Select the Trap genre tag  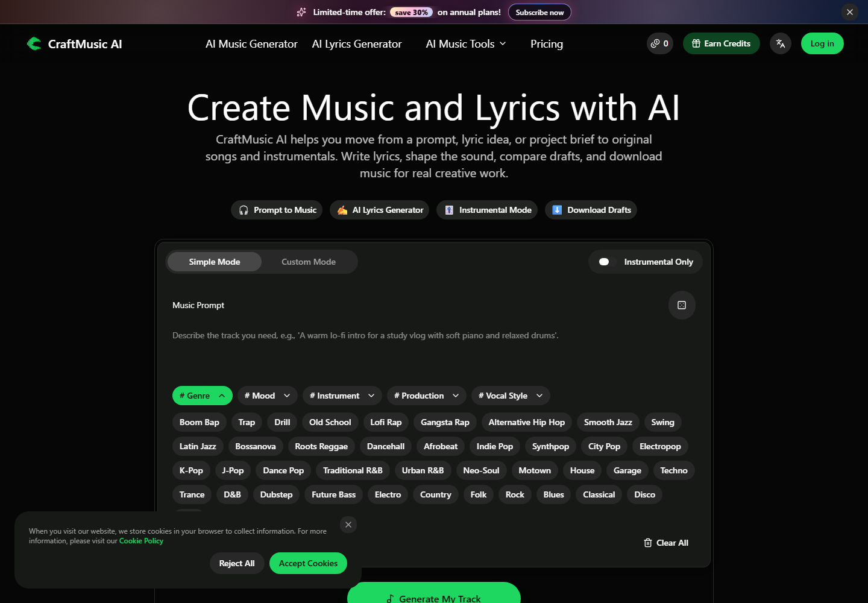(x=247, y=422)
